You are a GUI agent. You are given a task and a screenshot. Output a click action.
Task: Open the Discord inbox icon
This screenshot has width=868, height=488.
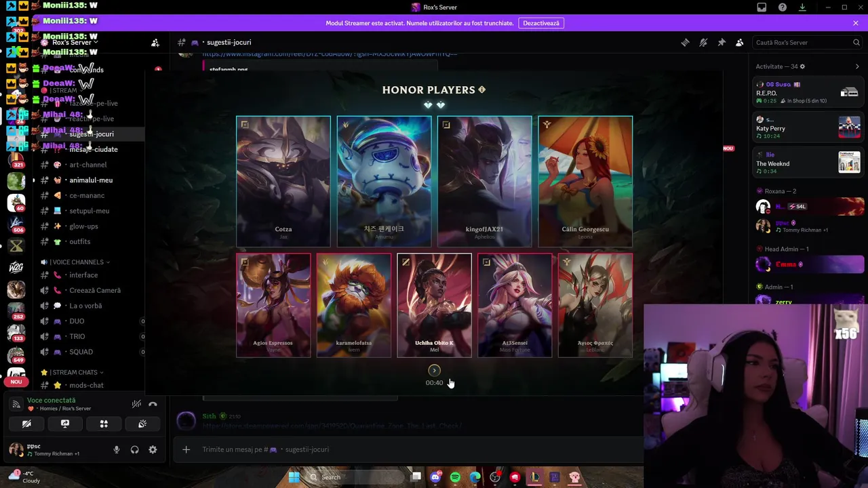pos(762,7)
